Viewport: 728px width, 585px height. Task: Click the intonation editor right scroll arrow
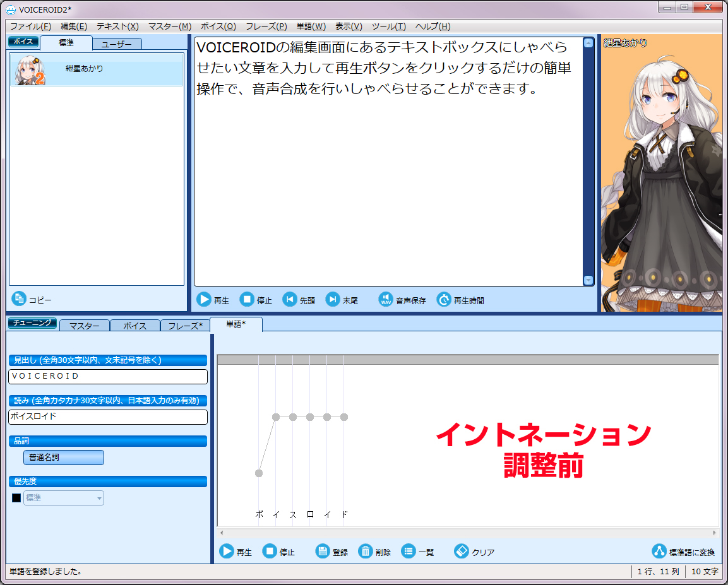coord(715,533)
